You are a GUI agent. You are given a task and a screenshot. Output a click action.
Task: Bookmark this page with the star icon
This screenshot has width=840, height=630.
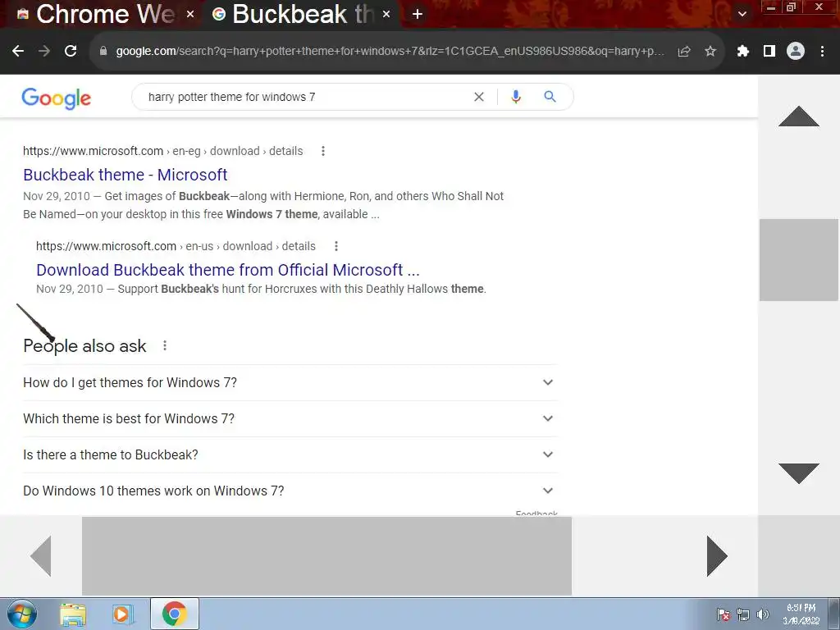[x=710, y=51]
